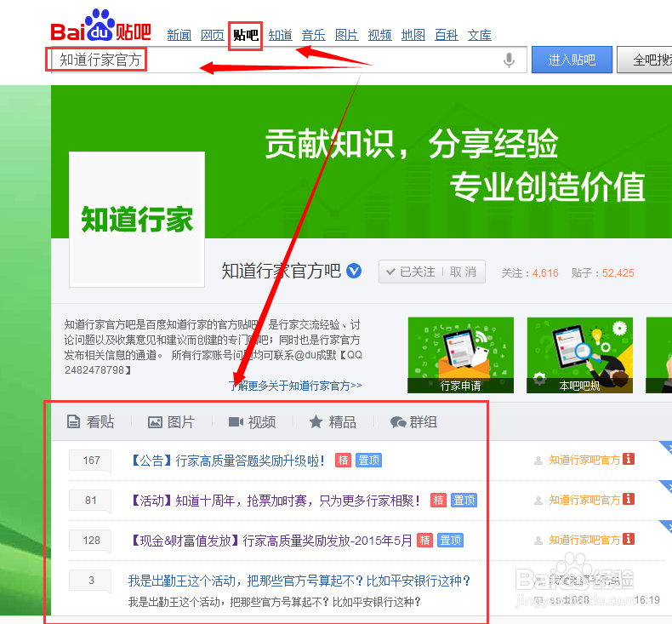Click the @du成默 mention in description

[x=316, y=355]
